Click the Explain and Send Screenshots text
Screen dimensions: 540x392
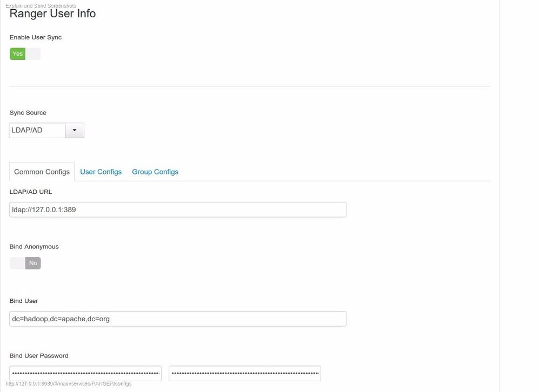point(41,5)
